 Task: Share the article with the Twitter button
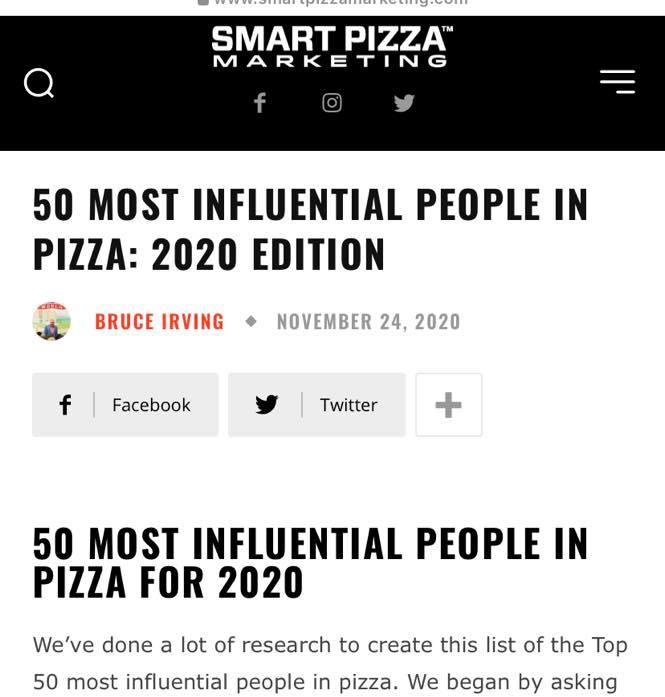tap(317, 405)
